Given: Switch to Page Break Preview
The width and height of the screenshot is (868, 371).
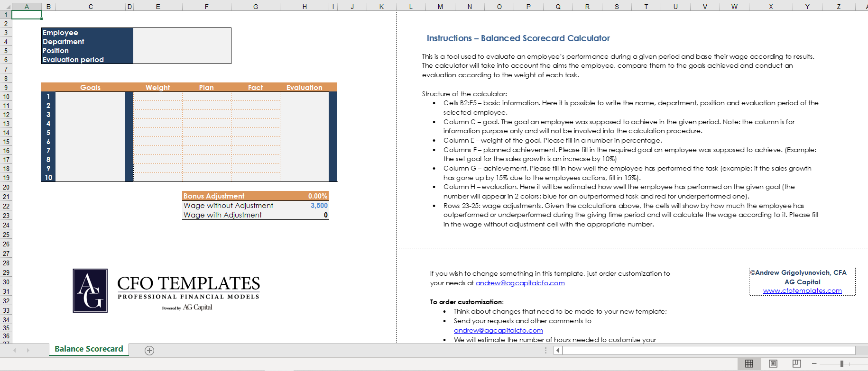Looking at the screenshot, I should tap(797, 363).
